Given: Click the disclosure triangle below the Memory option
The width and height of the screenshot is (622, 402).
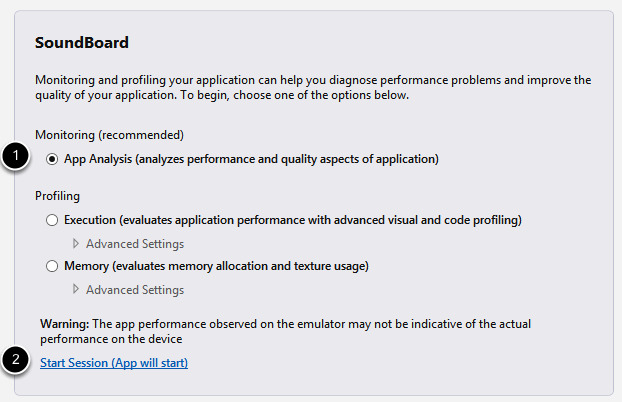Looking at the screenshot, I should coord(77,290).
